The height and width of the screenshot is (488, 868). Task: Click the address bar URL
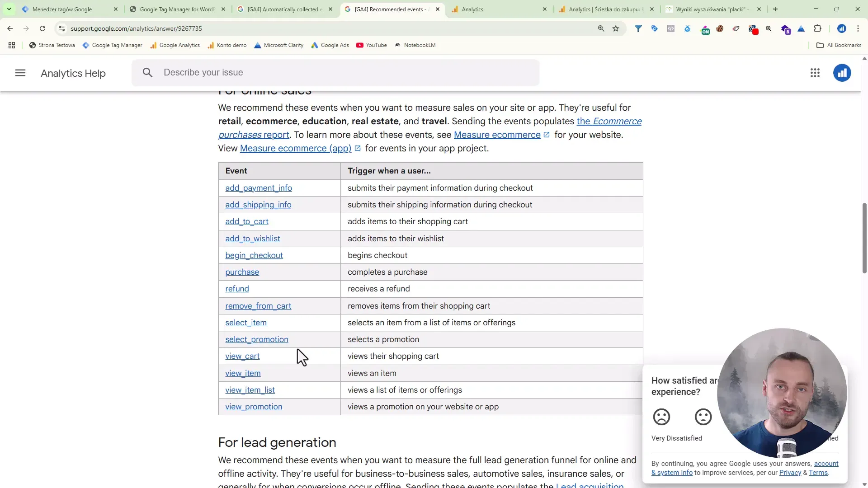pyautogui.click(x=137, y=28)
